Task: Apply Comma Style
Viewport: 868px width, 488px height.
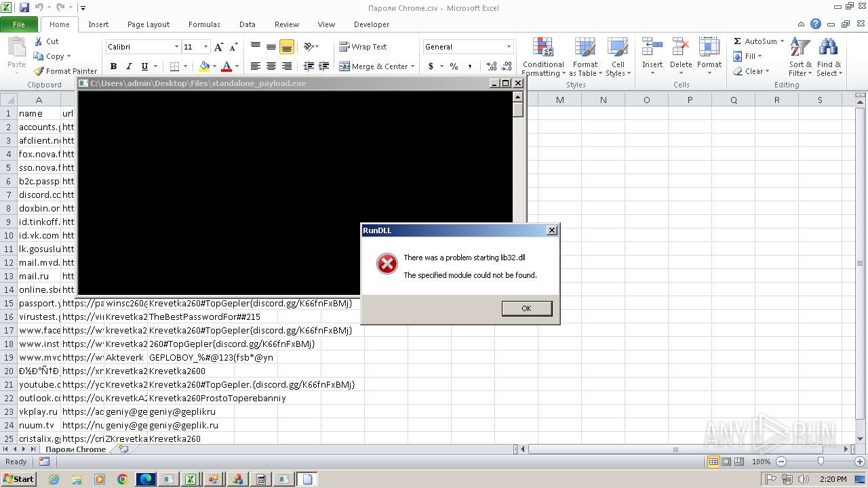Action: (470, 66)
